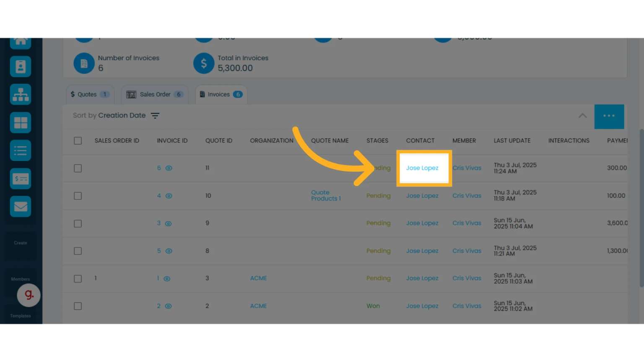Open the email envelope sidebar icon

tap(21, 207)
